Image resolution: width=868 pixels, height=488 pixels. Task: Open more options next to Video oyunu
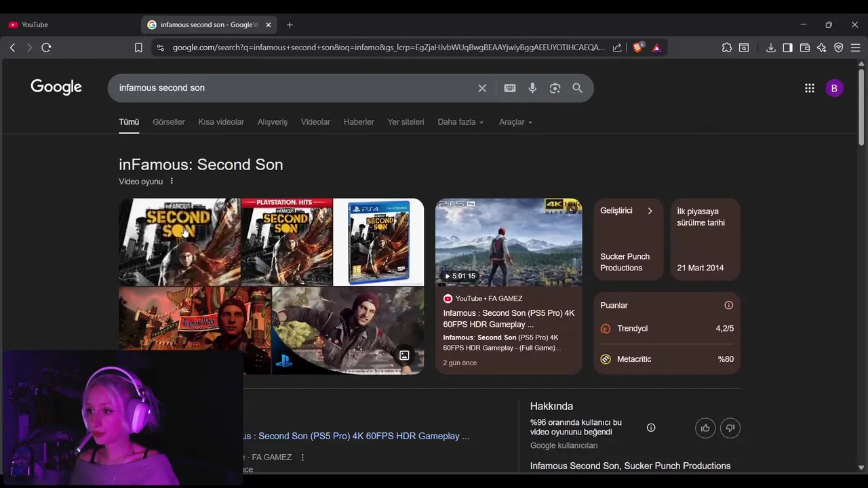coord(172,181)
